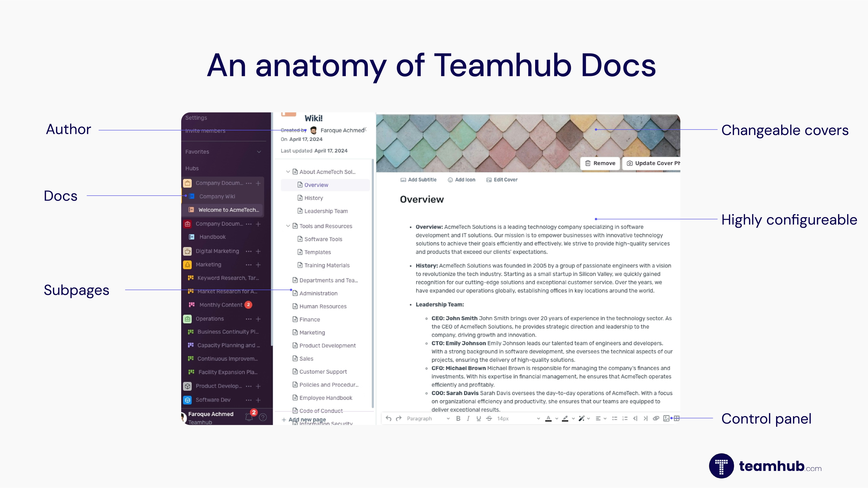
Task: Undo the last edit in the editor toolbar
Action: point(389,418)
